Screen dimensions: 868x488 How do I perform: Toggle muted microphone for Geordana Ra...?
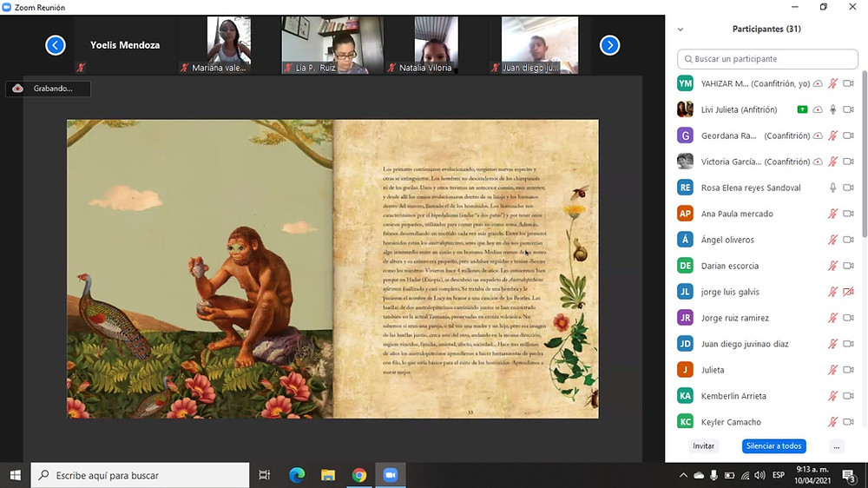coord(832,135)
